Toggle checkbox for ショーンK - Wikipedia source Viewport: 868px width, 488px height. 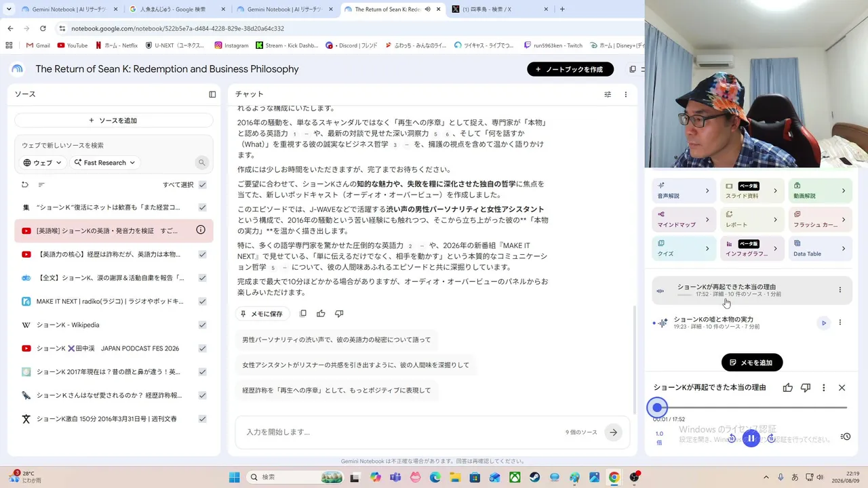(x=202, y=325)
